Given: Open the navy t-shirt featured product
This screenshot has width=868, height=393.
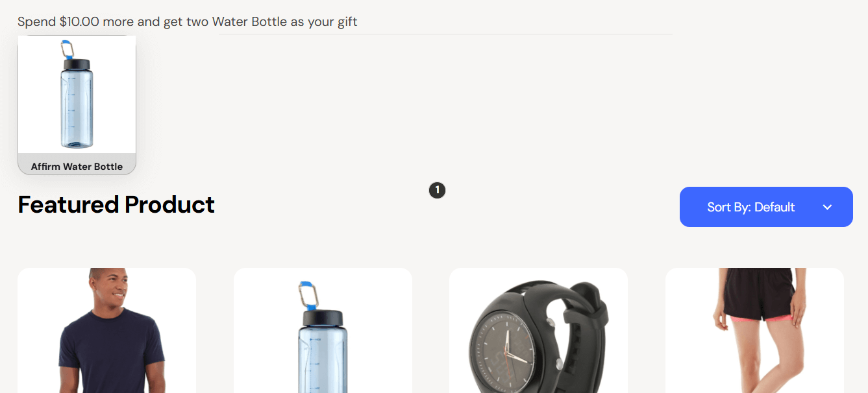Looking at the screenshot, I should pyautogui.click(x=107, y=331).
